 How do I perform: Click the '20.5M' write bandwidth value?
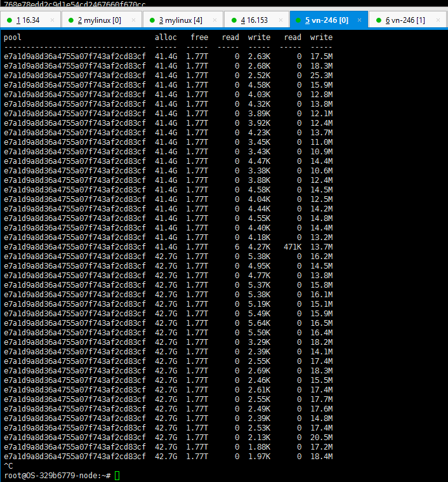click(322, 438)
